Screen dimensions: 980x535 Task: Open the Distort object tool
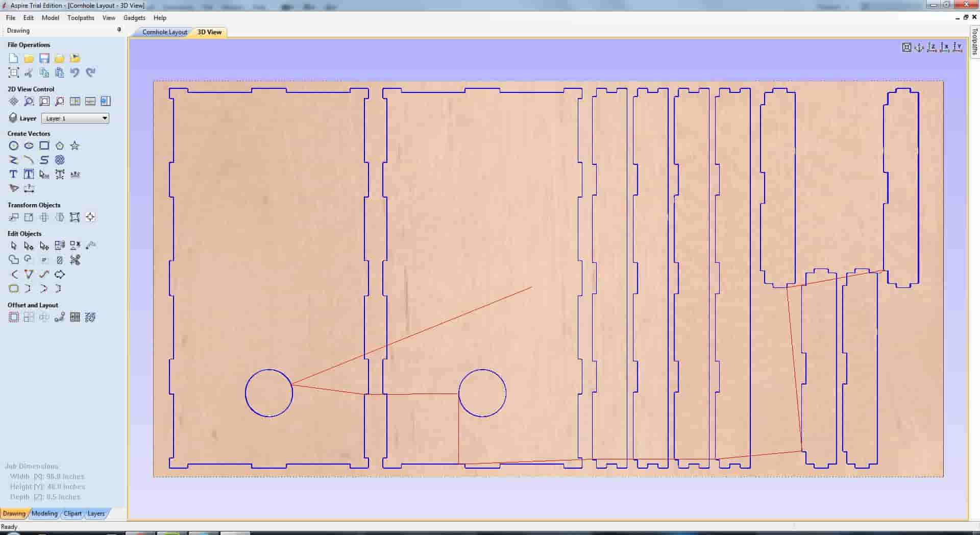tap(75, 217)
